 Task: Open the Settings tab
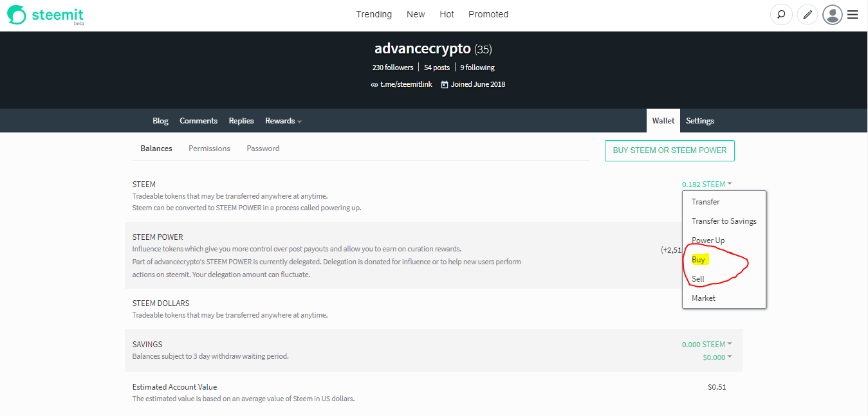pos(700,121)
